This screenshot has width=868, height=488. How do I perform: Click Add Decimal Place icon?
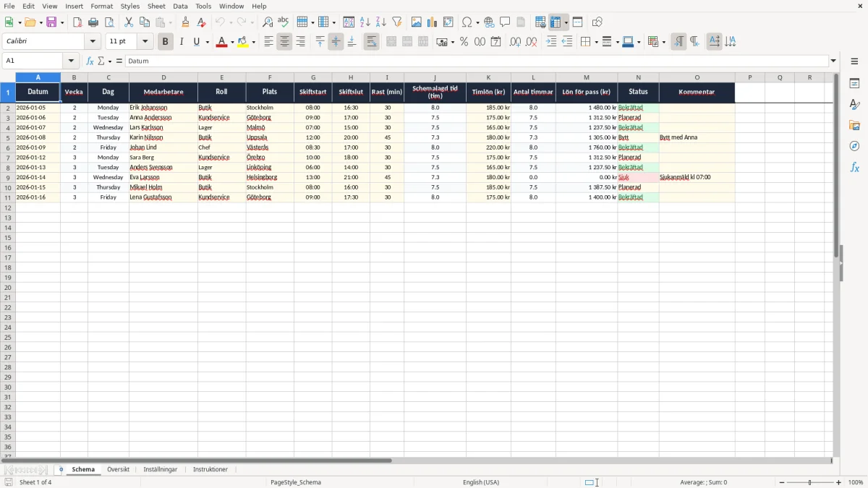(x=515, y=42)
